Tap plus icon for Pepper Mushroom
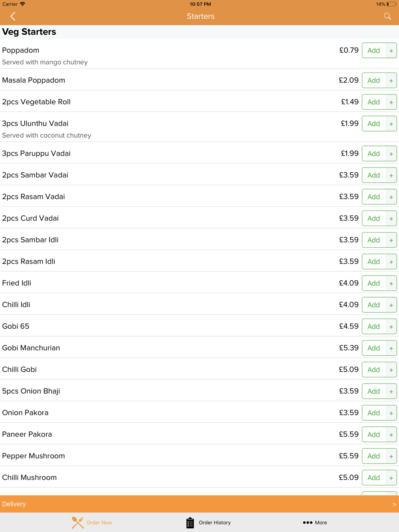Screen dimensions: 399x532 tap(391, 456)
